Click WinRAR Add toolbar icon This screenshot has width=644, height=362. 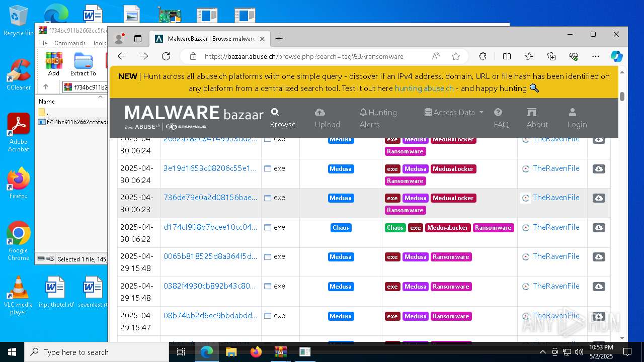pyautogui.click(x=54, y=64)
